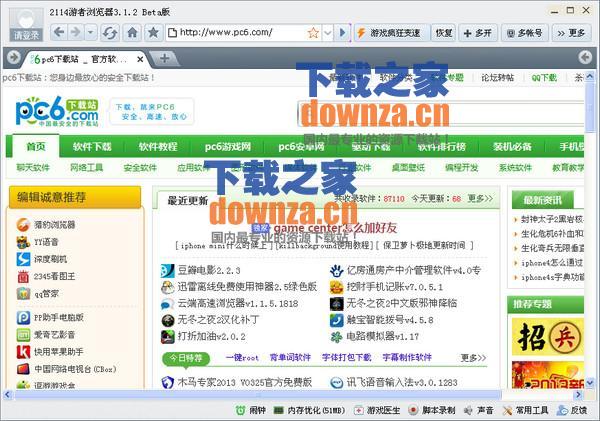Bookmark the page with the orange star in the address bar
This screenshot has height=421, width=600.
pyautogui.click(x=313, y=33)
